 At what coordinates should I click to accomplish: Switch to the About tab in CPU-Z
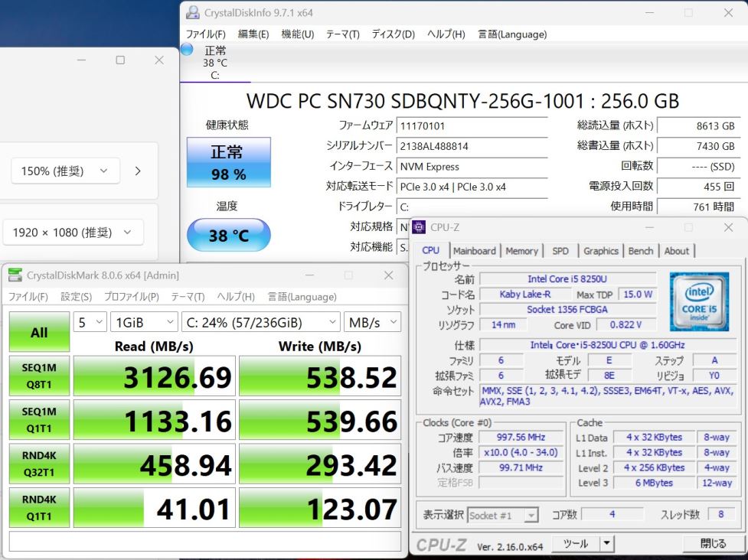[x=677, y=251]
